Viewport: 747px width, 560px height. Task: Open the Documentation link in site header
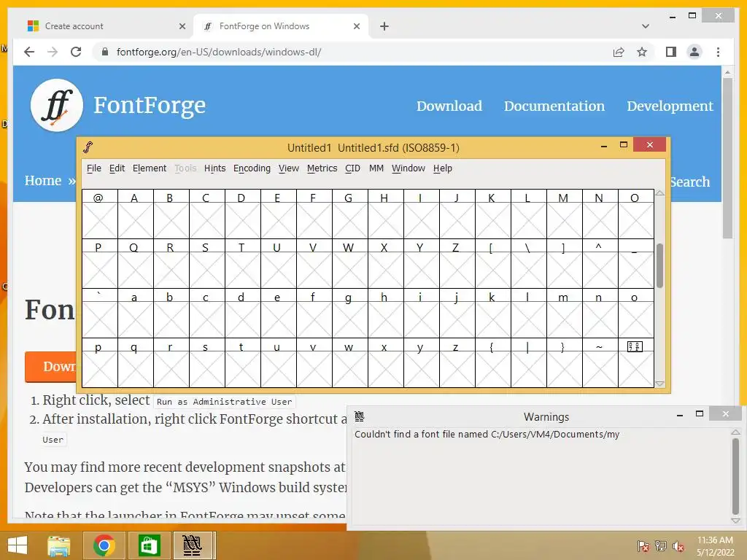pyautogui.click(x=554, y=106)
